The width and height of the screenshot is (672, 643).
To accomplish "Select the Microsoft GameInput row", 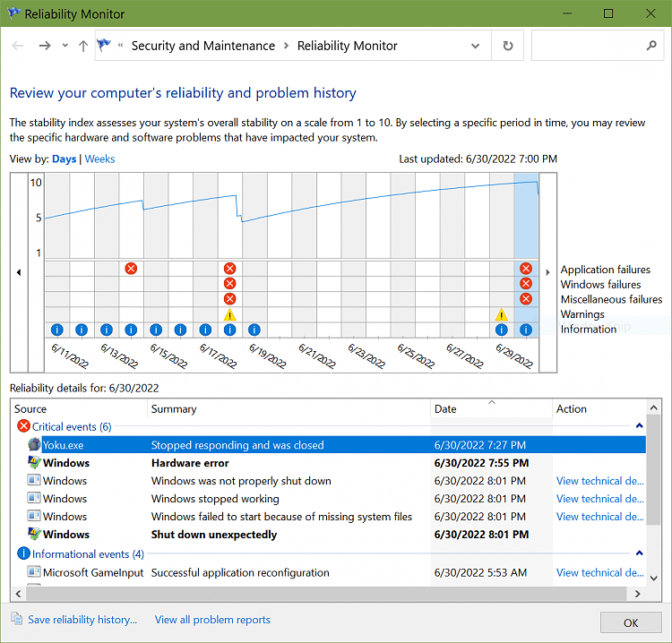I will point(336,572).
